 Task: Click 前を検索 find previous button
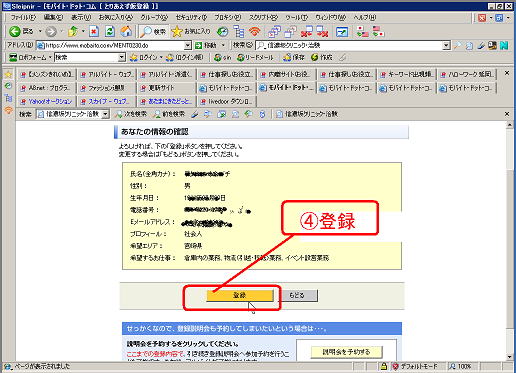(169, 114)
